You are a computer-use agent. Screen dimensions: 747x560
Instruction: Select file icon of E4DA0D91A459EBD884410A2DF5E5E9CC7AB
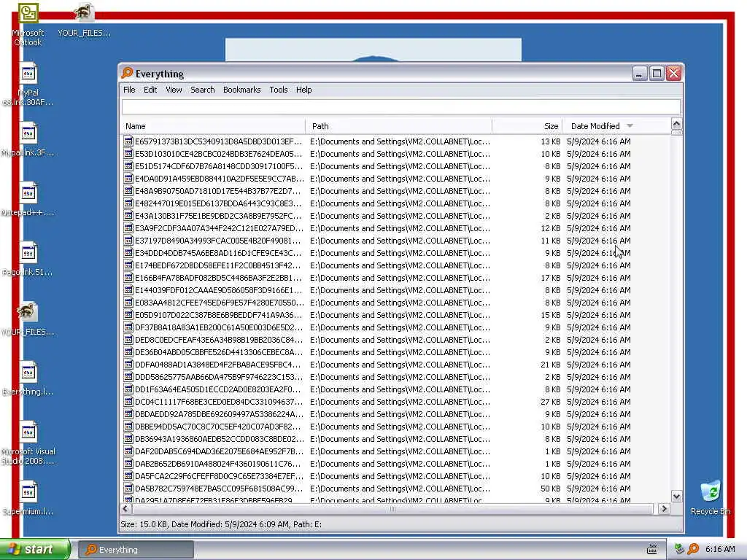click(x=128, y=178)
